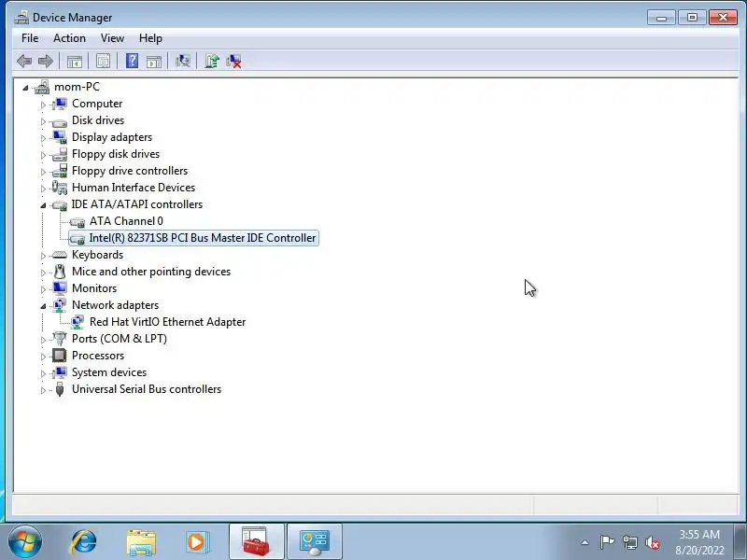Click the volume muted tray icon
The height and width of the screenshot is (560, 747).
(x=652, y=542)
